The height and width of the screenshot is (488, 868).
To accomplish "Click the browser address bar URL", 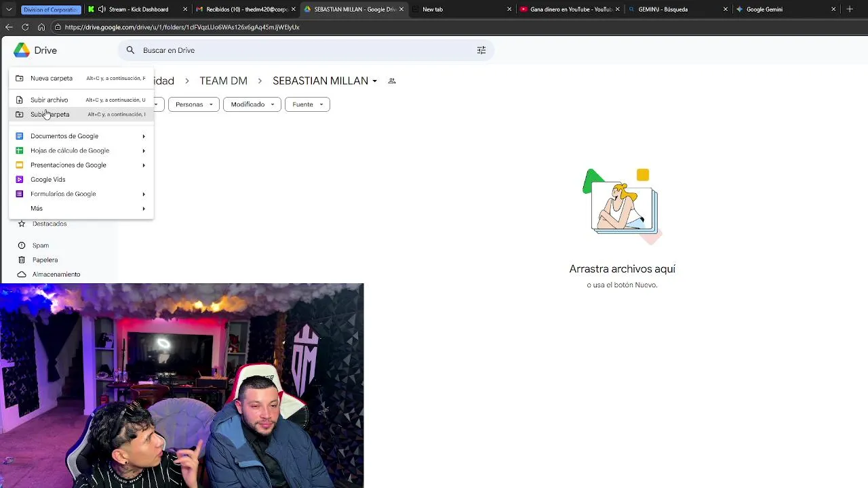I will pos(182,27).
